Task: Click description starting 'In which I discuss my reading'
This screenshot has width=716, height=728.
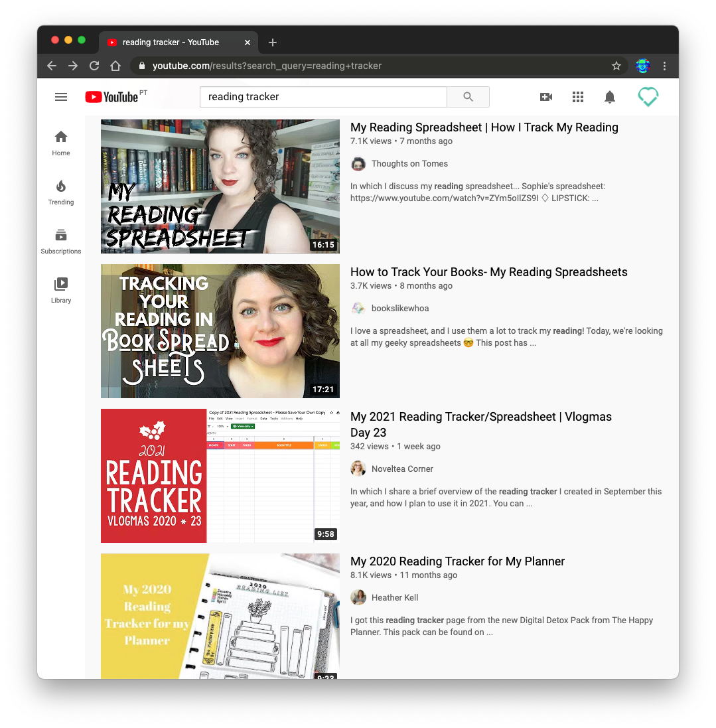Action: (x=478, y=192)
